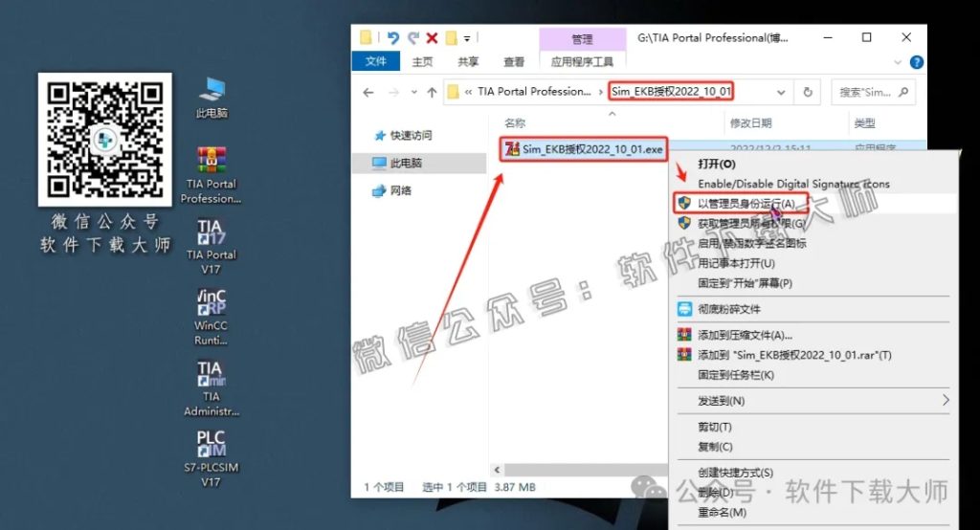Image resolution: width=980 pixels, height=530 pixels.
Task: Open the 此电脑 desktop icon
Action: [x=212, y=98]
